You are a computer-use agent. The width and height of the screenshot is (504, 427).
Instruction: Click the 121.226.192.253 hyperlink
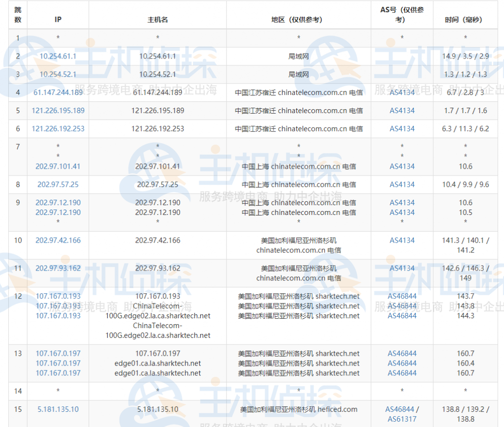point(58,129)
